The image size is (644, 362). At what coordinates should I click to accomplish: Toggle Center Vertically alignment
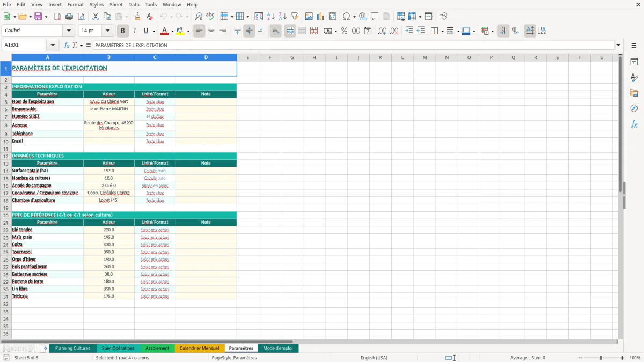pos(249,31)
